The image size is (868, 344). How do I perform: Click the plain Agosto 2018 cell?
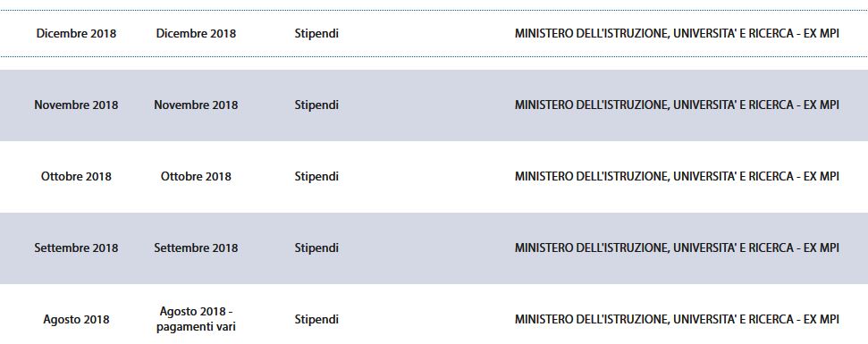pyautogui.click(x=76, y=320)
